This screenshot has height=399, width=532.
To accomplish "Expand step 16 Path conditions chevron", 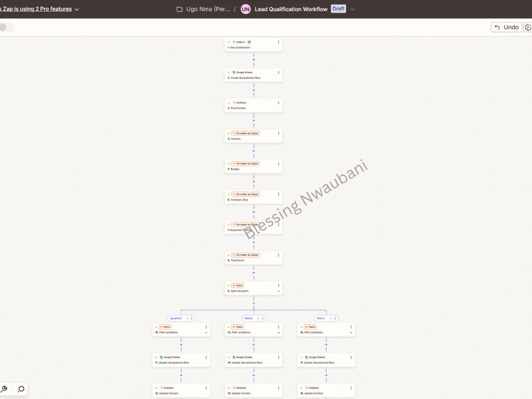I will [351, 333].
